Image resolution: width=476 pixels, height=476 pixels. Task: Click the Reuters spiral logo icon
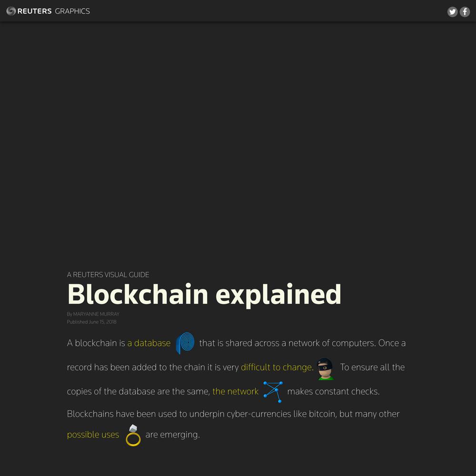point(11,11)
